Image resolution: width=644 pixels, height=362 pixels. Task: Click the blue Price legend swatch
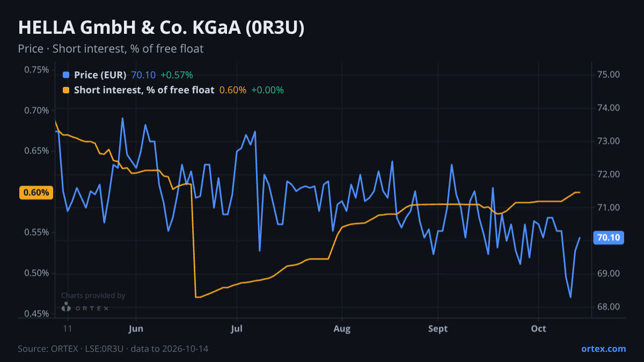tap(66, 75)
